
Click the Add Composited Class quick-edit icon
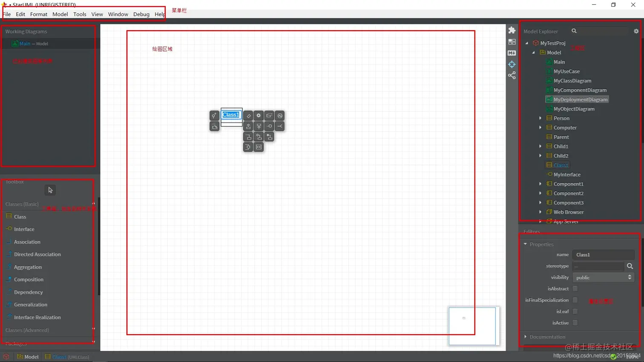pos(269,137)
